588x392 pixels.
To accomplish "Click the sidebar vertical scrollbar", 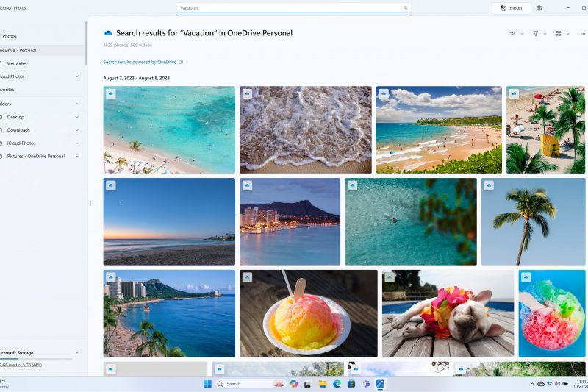I will (86, 43).
